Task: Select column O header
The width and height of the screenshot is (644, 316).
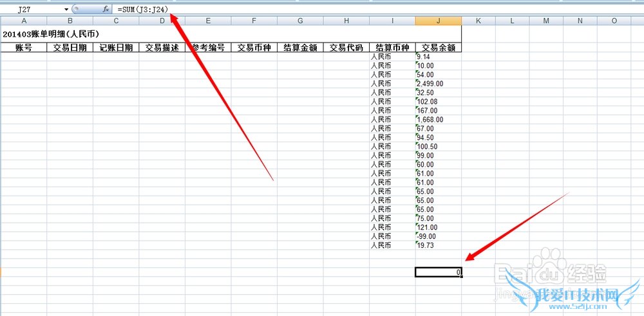Action: tap(614, 21)
